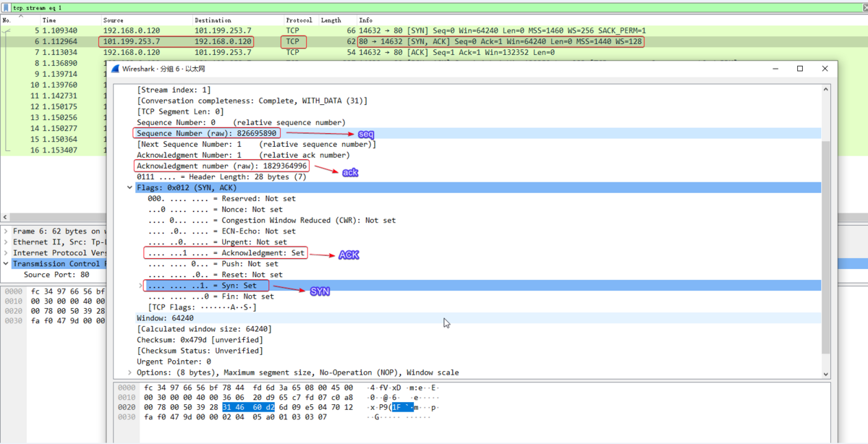Collapse the Flags: 0x012 (SYN, ACK) tree node
Image resolution: width=868 pixels, height=444 pixels.
(129, 188)
